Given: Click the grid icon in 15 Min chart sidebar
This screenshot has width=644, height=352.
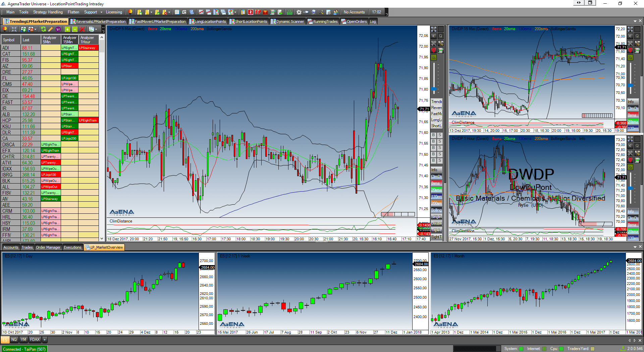Looking at the screenshot, I should pyautogui.click(x=637, y=50).
